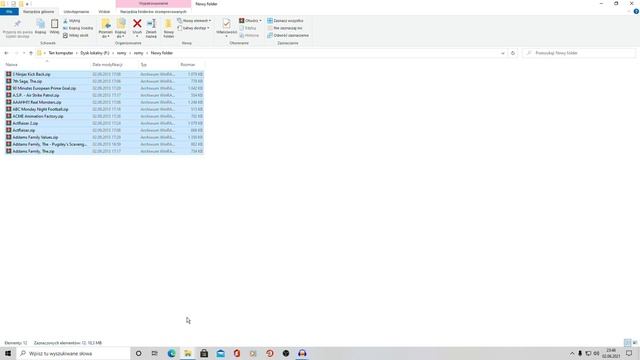Expand the address bar history dropdown
640x360 pixels.
pos(502,53)
